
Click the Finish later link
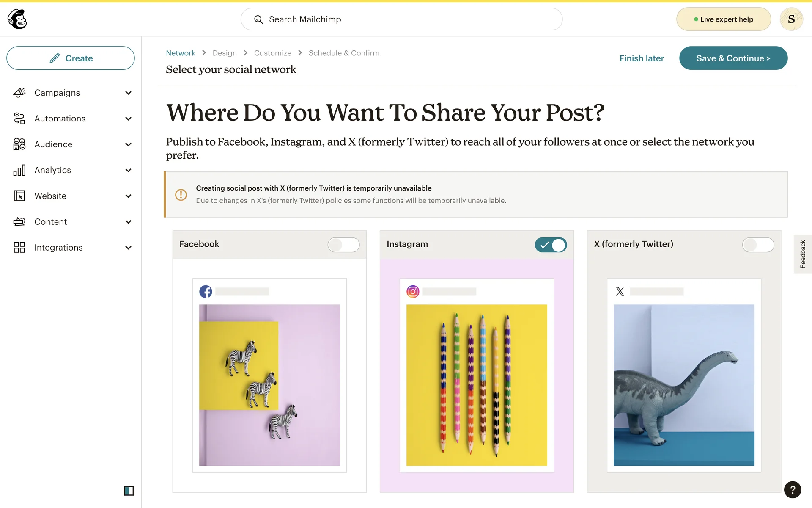point(642,58)
